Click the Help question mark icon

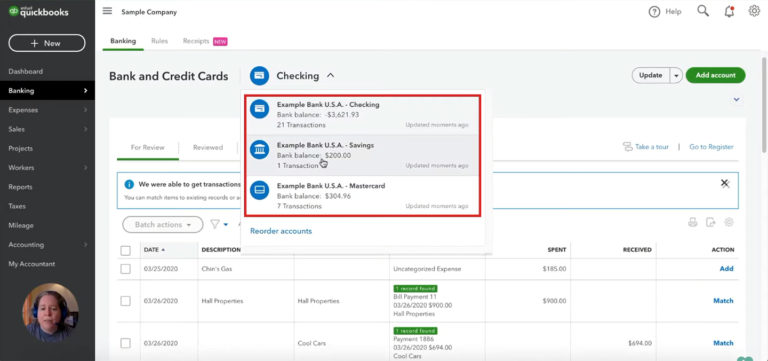pyautogui.click(x=654, y=12)
